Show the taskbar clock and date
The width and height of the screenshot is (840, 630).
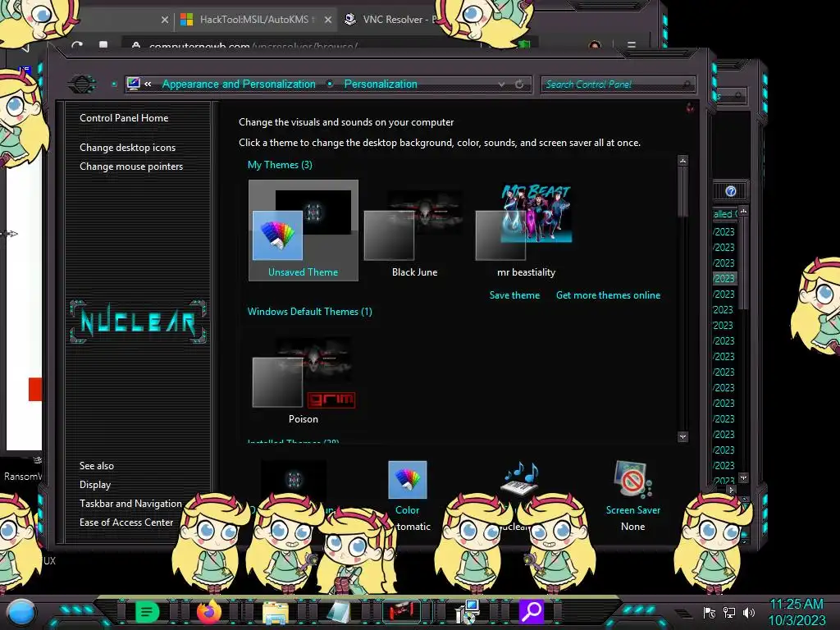pos(797,612)
